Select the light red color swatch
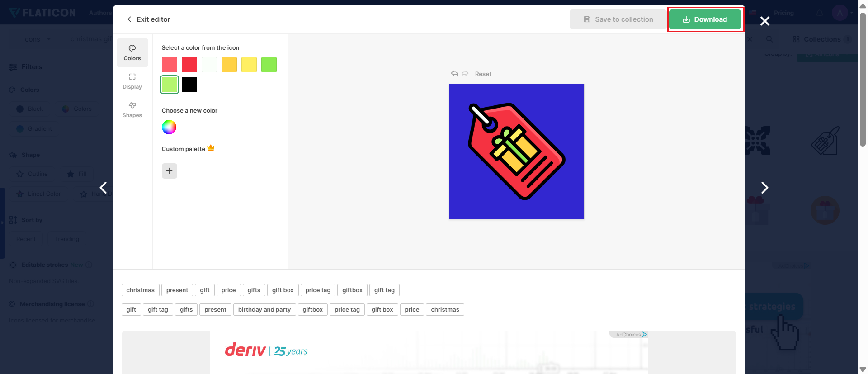Image resolution: width=868 pixels, height=374 pixels. pos(170,65)
